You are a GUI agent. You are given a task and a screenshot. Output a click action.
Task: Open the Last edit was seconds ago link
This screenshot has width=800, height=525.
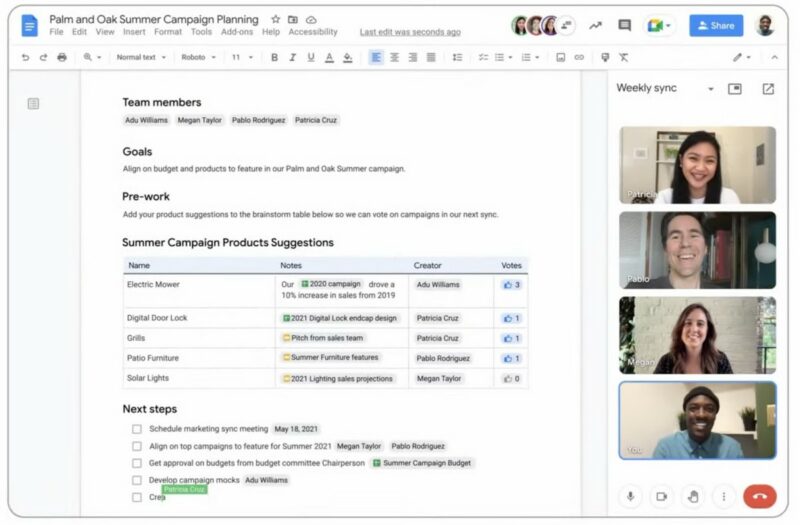click(x=409, y=32)
